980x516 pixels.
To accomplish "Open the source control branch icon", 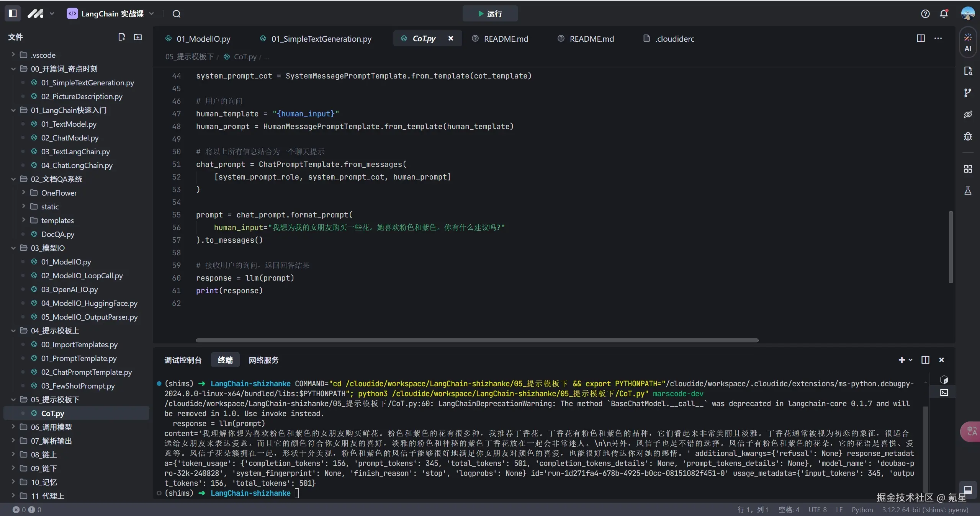I will pos(968,92).
